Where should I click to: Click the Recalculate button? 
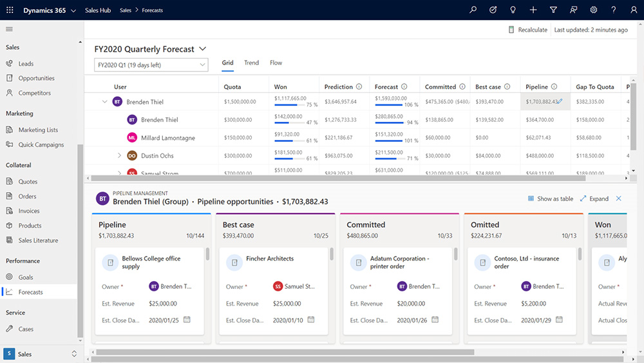527,30
